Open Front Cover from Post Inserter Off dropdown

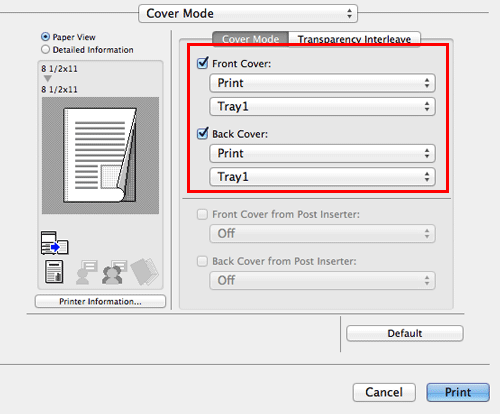point(322,233)
